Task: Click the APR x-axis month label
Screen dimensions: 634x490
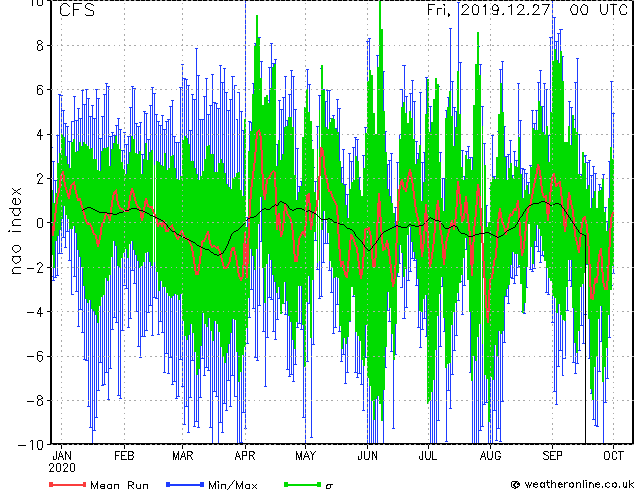Action: [245, 456]
